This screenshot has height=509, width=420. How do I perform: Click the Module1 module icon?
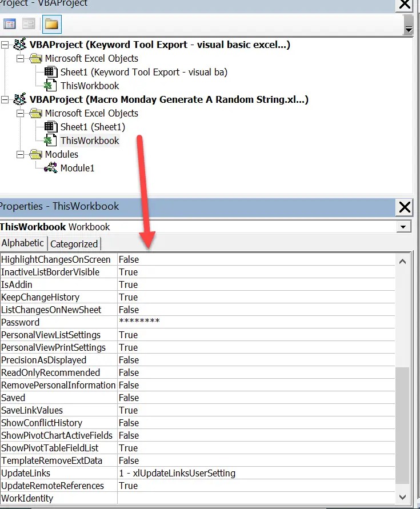[x=50, y=168]
